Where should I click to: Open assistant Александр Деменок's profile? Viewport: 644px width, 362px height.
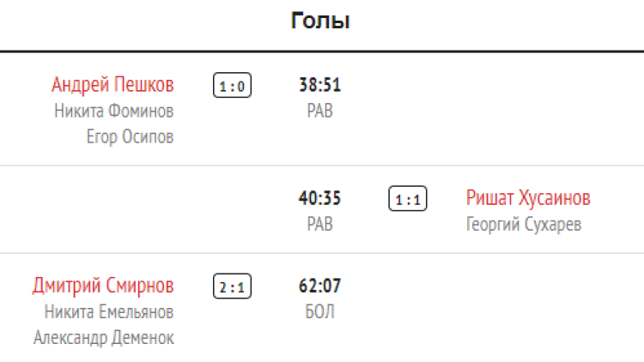(104, 337)
